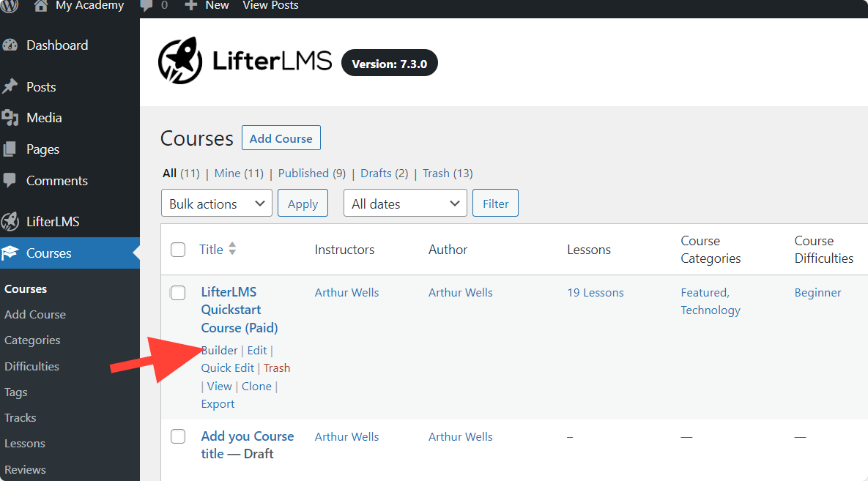868x481 pixels.
Task: Open the All dates dropdown
Action: coord(405,203)
